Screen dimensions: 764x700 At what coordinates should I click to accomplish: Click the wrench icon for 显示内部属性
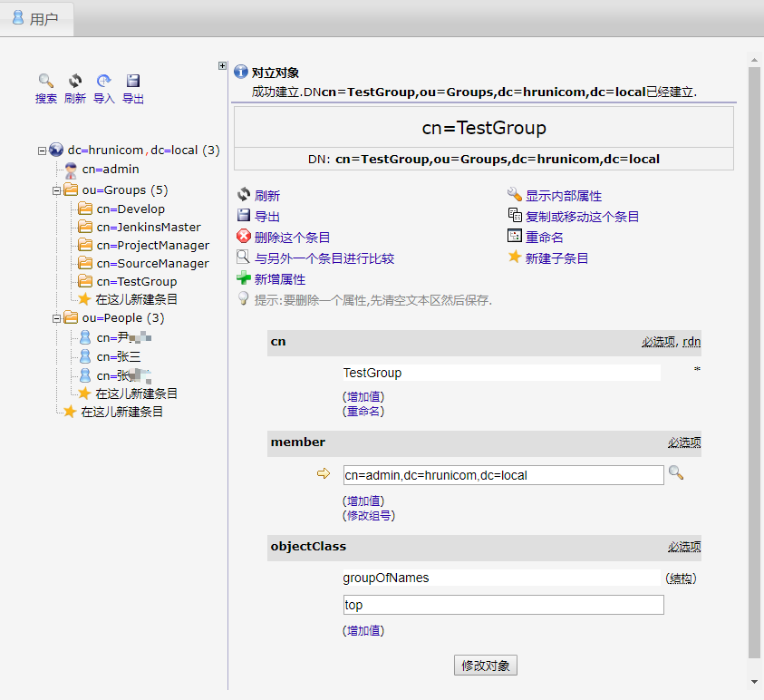[514, 195]
